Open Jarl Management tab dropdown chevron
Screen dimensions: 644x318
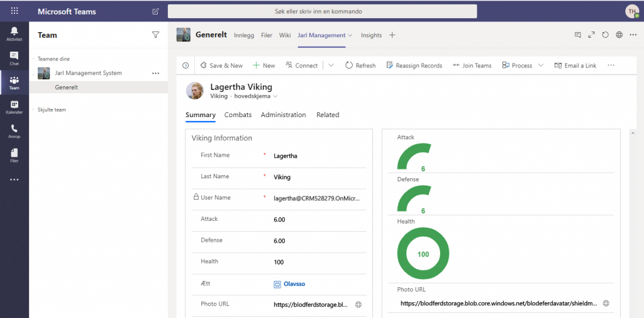point(350,35)
